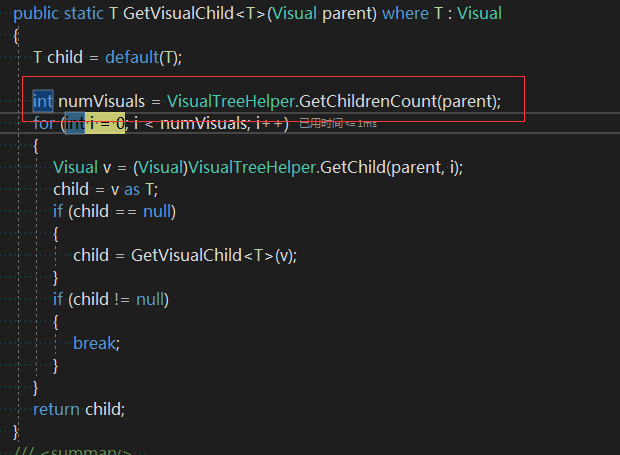
Task: Click the VisualTreeHelper class reference before GetChildrenCount
Action: 231,101
